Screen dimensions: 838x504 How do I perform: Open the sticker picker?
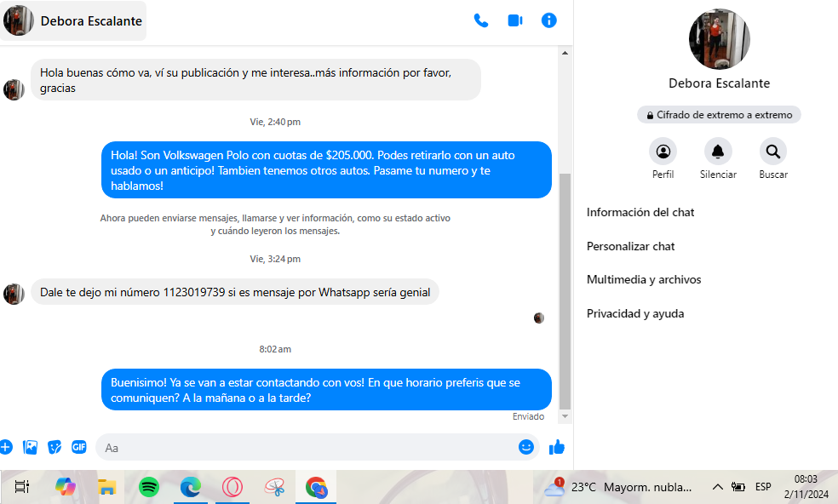(55, 447)
